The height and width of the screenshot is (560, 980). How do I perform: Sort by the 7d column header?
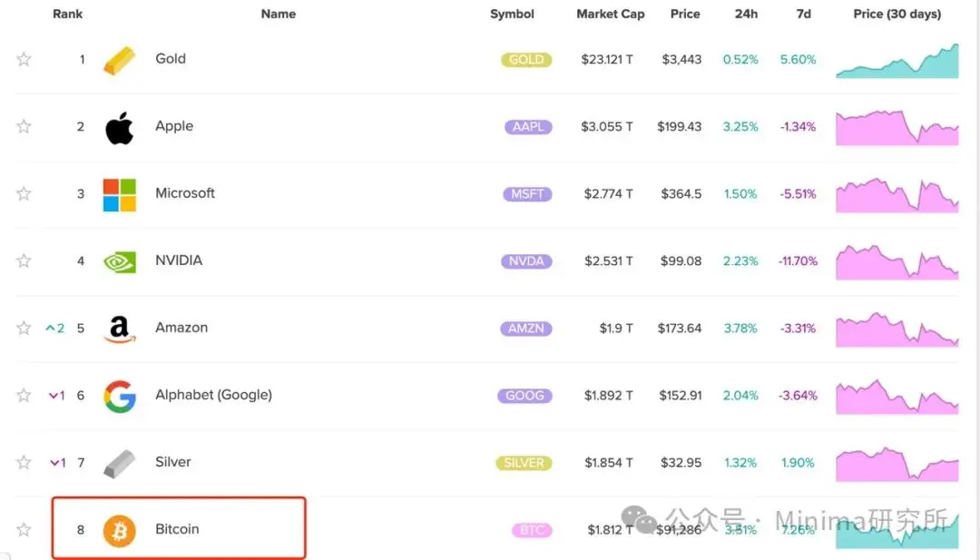[x=804, y=14]
